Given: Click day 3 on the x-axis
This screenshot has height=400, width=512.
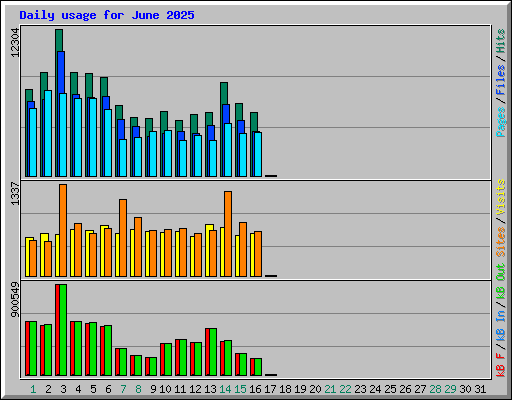Looking at the screenshot, I should click(x=63, y=389).
